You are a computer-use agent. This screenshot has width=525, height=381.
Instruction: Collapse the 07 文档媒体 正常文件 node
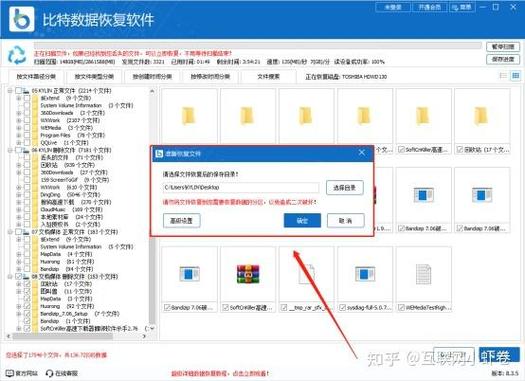click(10, 232)
